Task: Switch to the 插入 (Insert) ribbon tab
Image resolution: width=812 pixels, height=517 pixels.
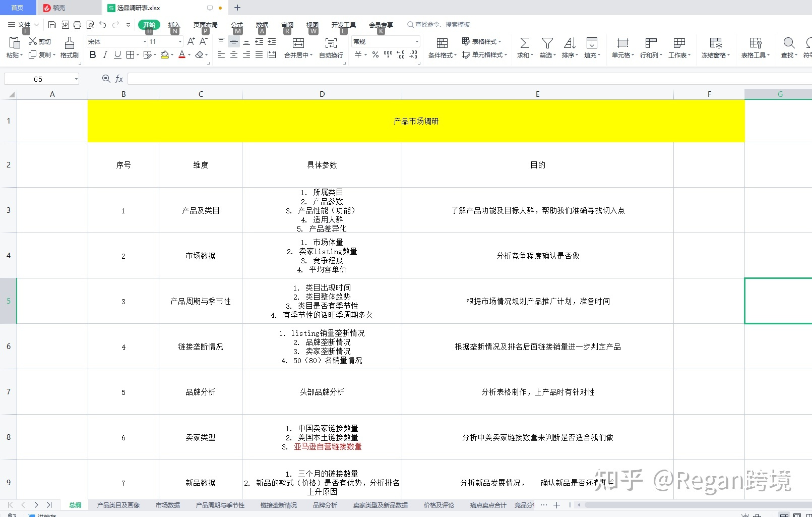Action: pos(173,25)
